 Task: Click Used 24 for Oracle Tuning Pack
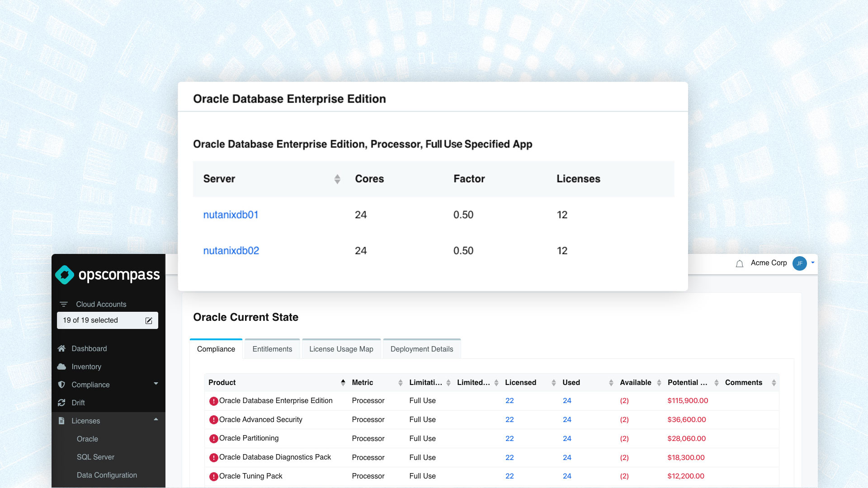[567, 476]
